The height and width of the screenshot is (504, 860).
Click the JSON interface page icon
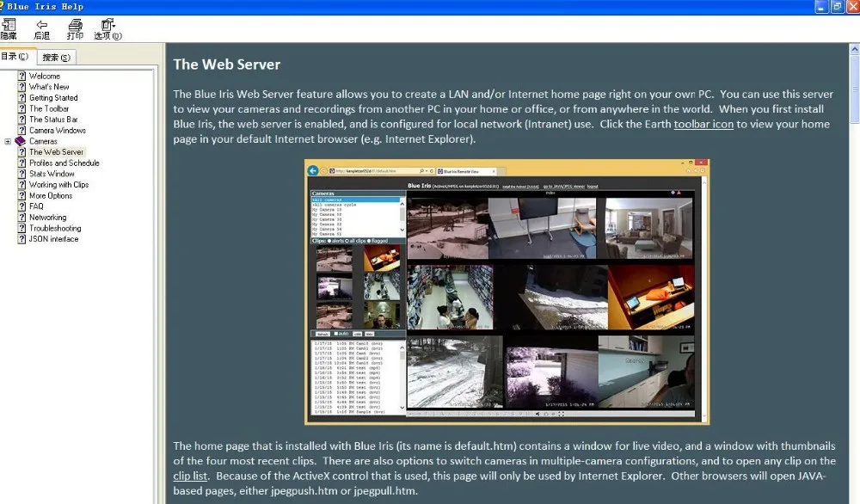22,239
